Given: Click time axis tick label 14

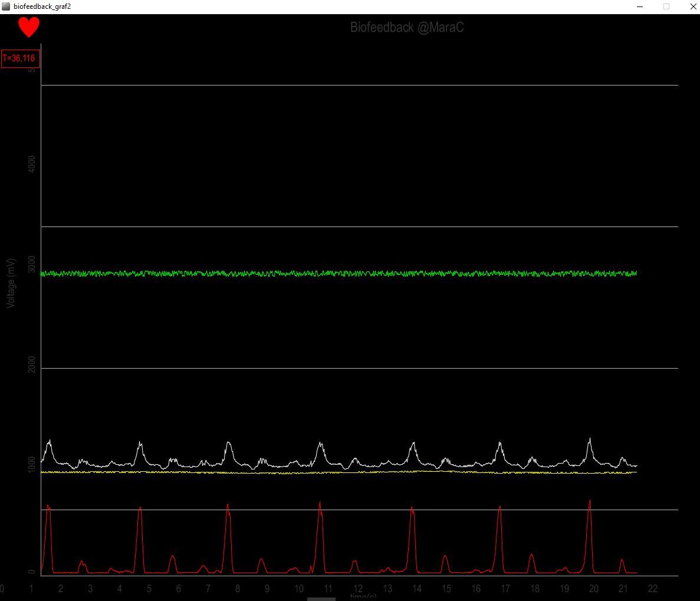Looking at the screenshot, I should coord(417,589).
